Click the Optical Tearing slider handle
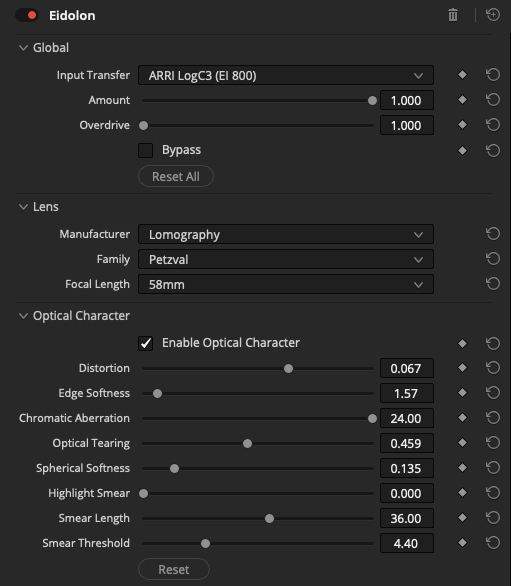The image size is (511, 586). click(247, 444)
